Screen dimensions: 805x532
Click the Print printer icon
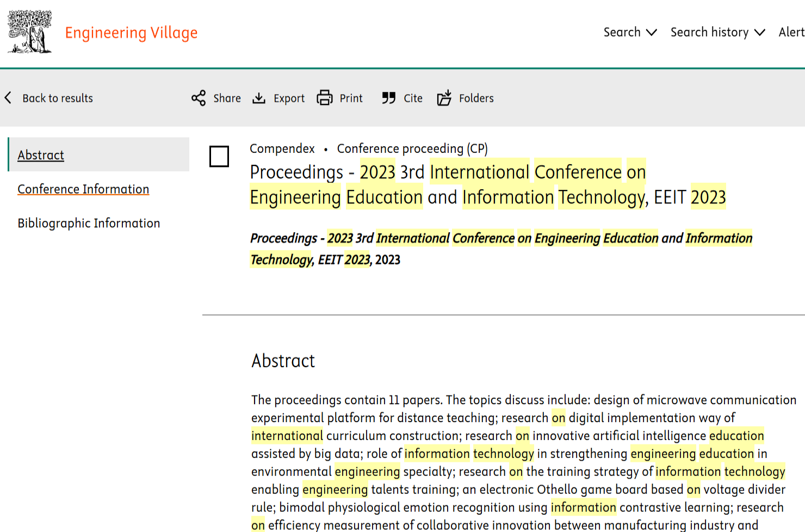coord(325,98)
